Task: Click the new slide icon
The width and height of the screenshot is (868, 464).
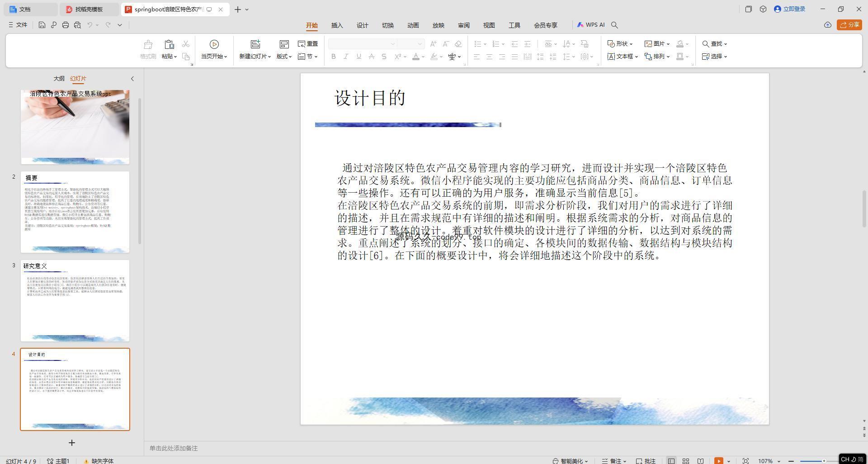Action: tap(255, 44)
